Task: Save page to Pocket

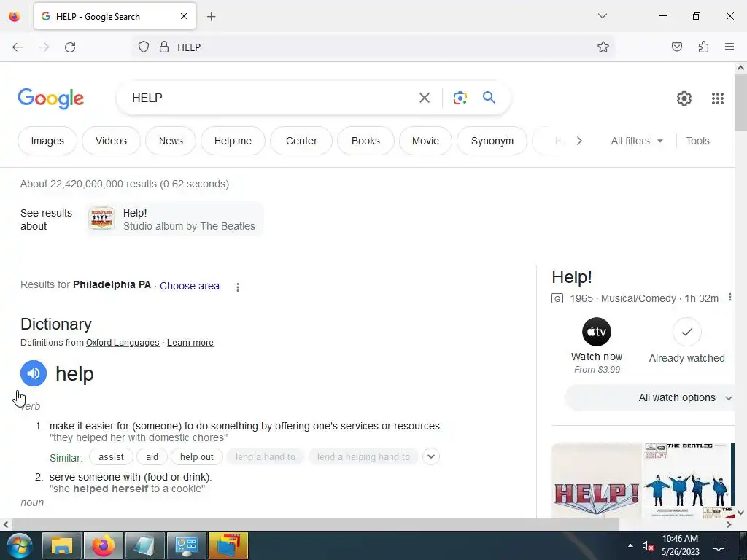Action: (x=676, y=47)
